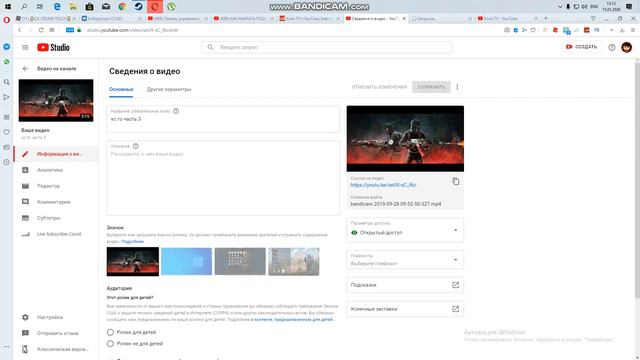The image size is (640, 360).
Task: Select the fourth game scene thumbnail
Action: (x=293, y=262)
